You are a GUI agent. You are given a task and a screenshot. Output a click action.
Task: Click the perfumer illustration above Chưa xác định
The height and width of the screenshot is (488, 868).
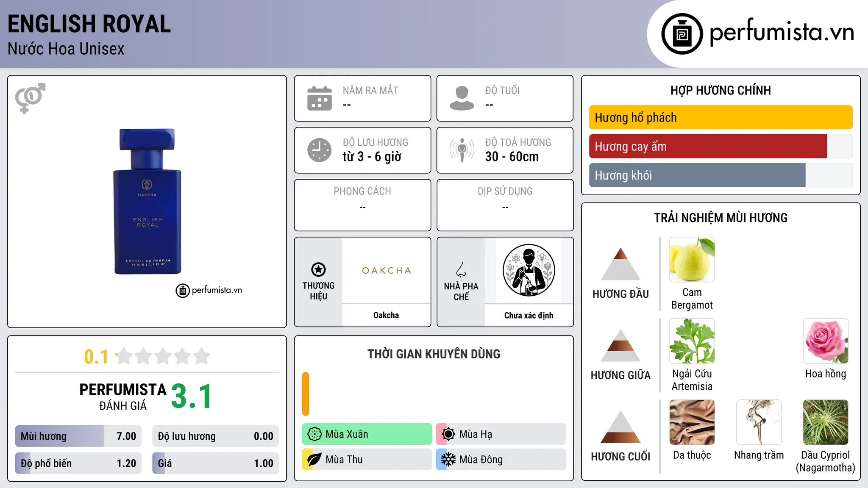pos(529,270)
